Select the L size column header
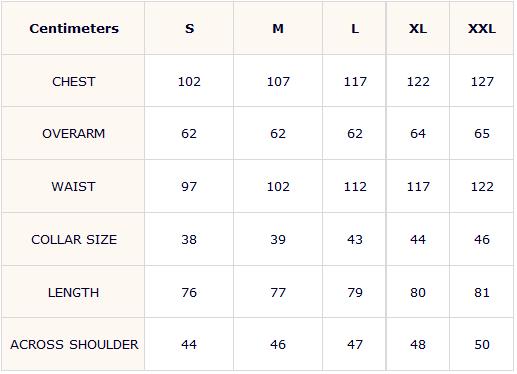The height and width of the screenshot is (374, 517). point(355,28)
